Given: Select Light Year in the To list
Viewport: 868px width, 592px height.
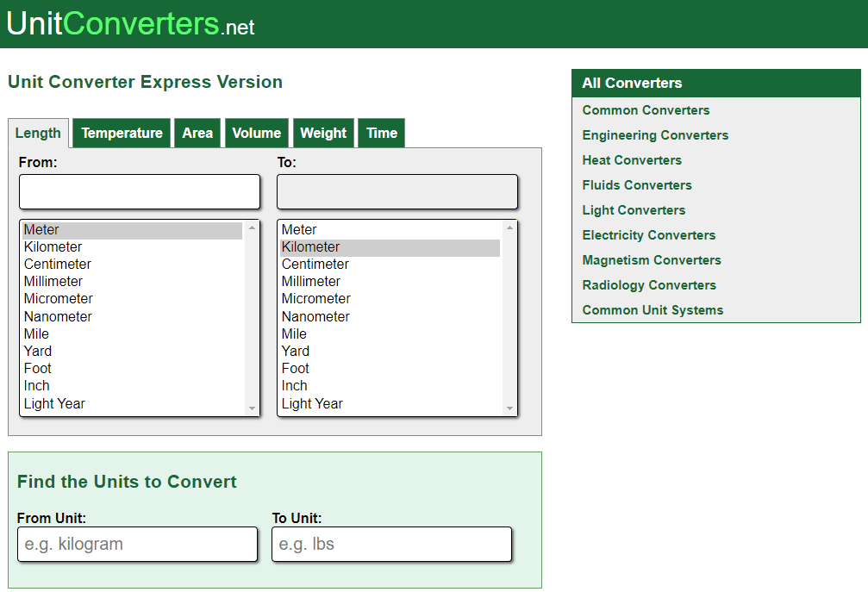Looking at the screenshot, I should coord(390,403).
